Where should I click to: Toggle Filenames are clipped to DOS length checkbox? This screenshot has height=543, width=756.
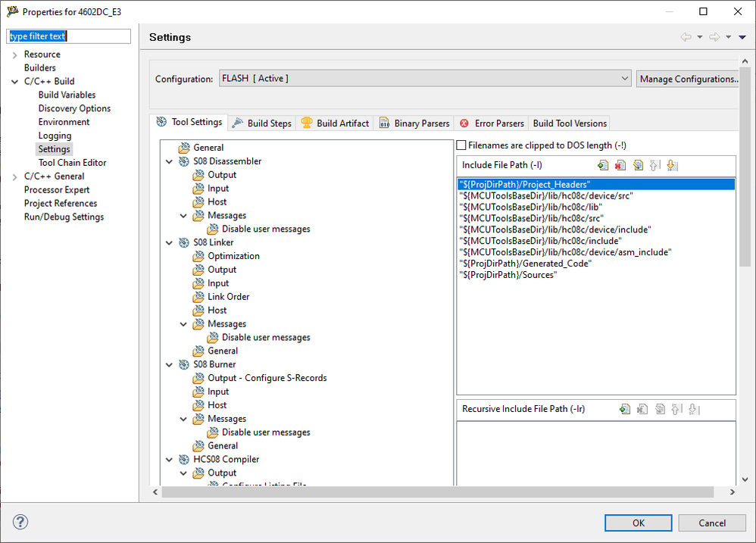pos(461,145)
